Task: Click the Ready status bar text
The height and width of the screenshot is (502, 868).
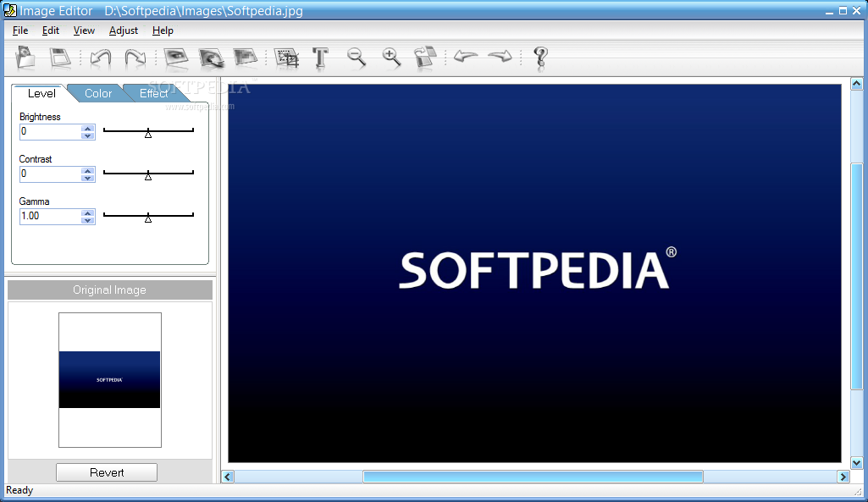Action: 19,490
